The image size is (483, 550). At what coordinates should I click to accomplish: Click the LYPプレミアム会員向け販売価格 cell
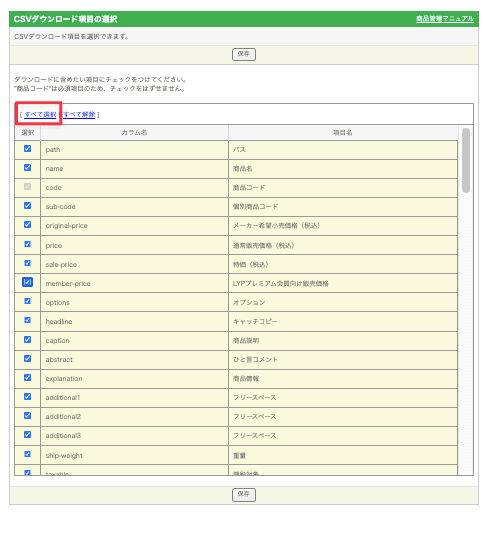click(x=343, y=283)
